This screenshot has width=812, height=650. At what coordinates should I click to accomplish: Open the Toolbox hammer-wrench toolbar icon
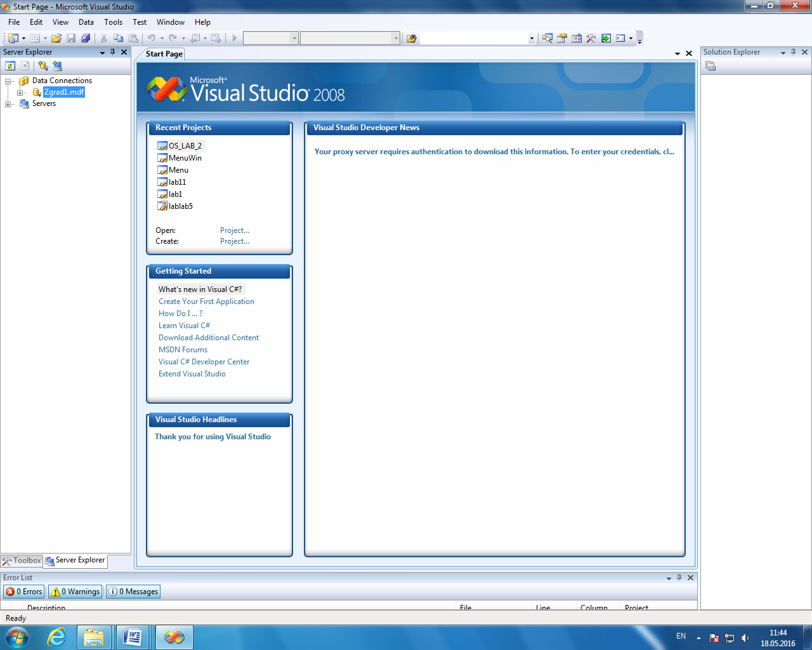pos(591,38)
